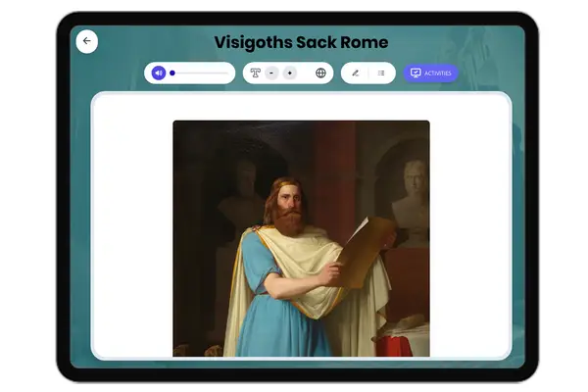The height and width of the screenshot is (392, 588).
Task: Click the text size icon
Action: pos(256,73)
